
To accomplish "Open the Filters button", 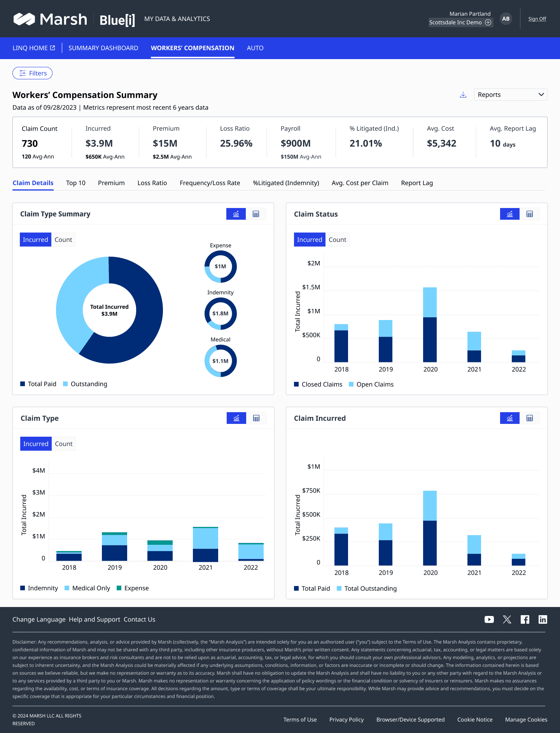I will (x=32, y=73).
